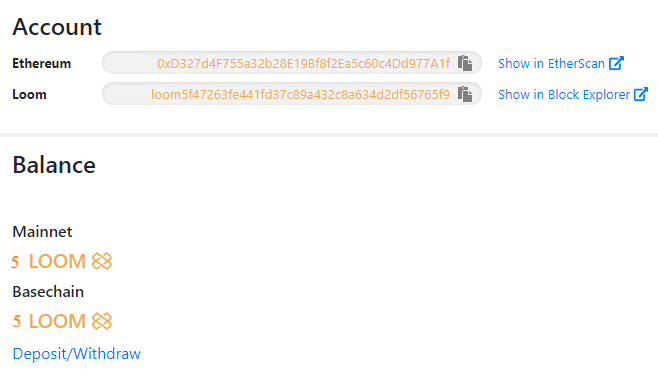Click the LOOM logo icon under Basechain
The height and width of the screenshot is (384, 658).
pyautogui.click(x=102, y=321)
